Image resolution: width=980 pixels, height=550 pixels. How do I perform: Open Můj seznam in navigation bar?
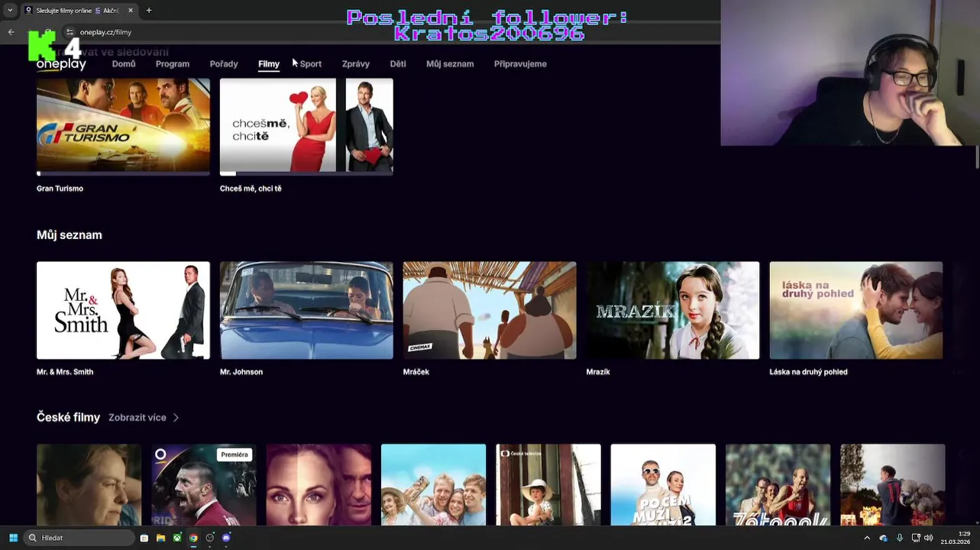tap(450, 64)
